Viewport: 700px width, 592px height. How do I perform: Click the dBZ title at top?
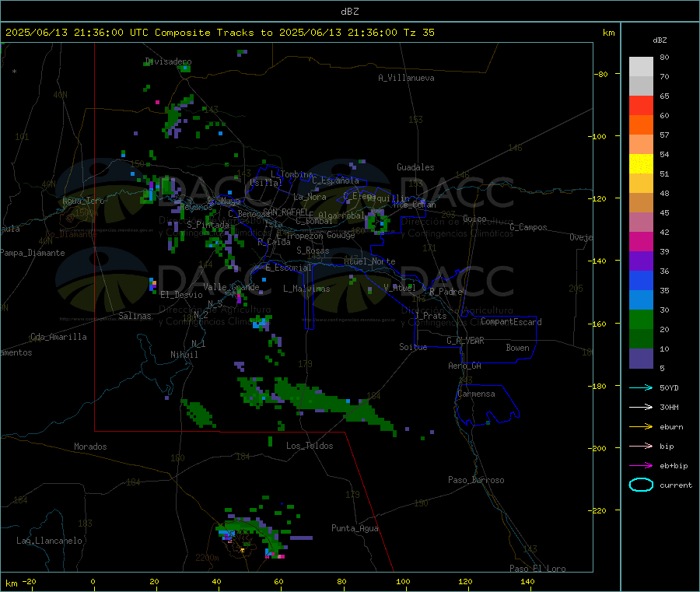click(349, 12)
